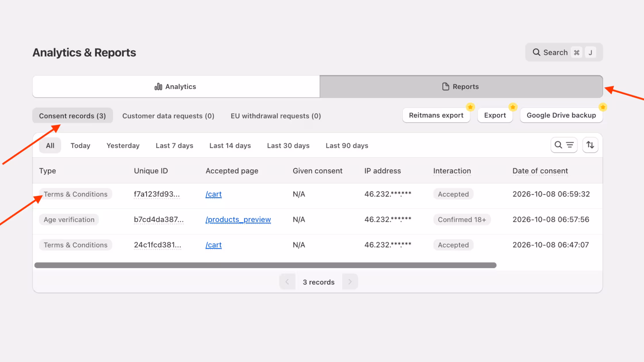Switch to the Reports tab
Image resolution: width=644 pixels, height=362 pixels.
pyautogui.click(x=461, y=86)
